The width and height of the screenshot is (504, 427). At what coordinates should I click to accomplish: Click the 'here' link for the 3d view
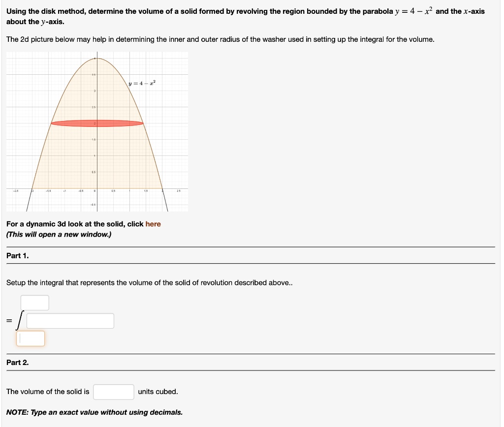coord(153,224)
